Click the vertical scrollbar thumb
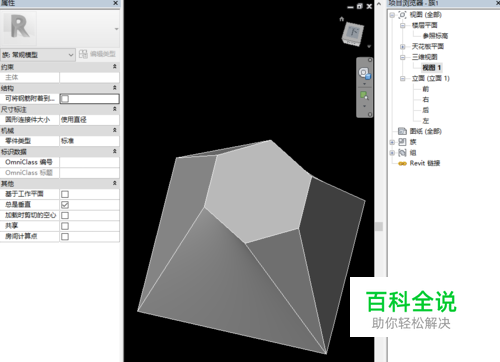500x362 pixels. [379, 227]
